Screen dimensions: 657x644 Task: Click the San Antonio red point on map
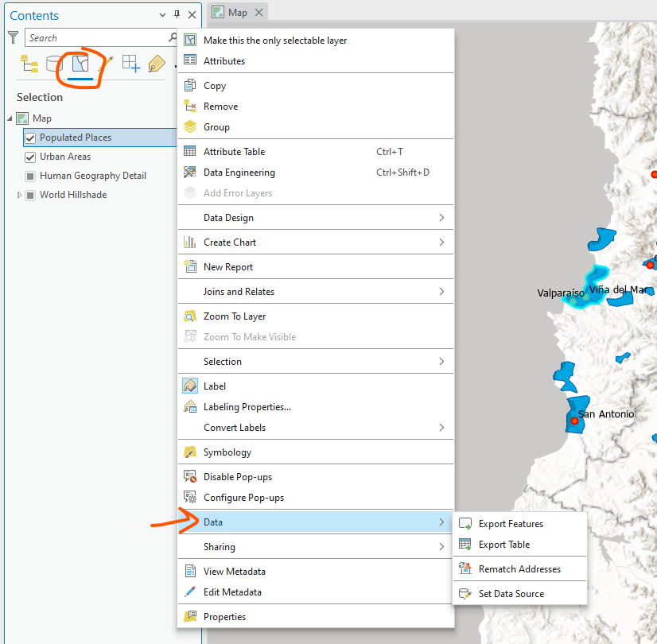coord(574,421)
